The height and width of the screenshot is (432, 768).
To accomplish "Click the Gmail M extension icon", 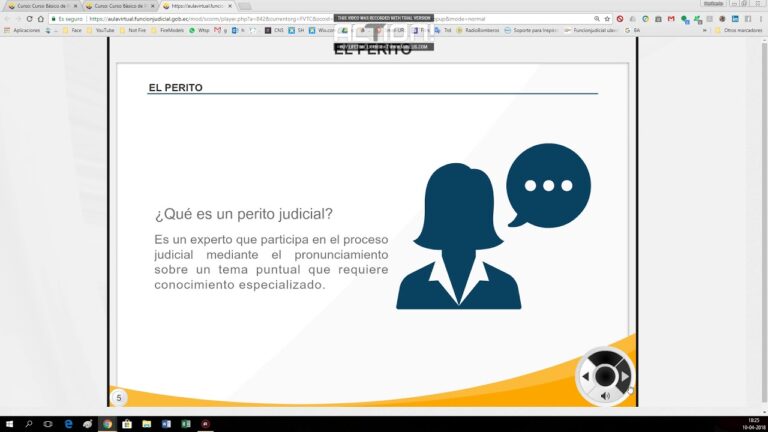I will pos(671,19).
